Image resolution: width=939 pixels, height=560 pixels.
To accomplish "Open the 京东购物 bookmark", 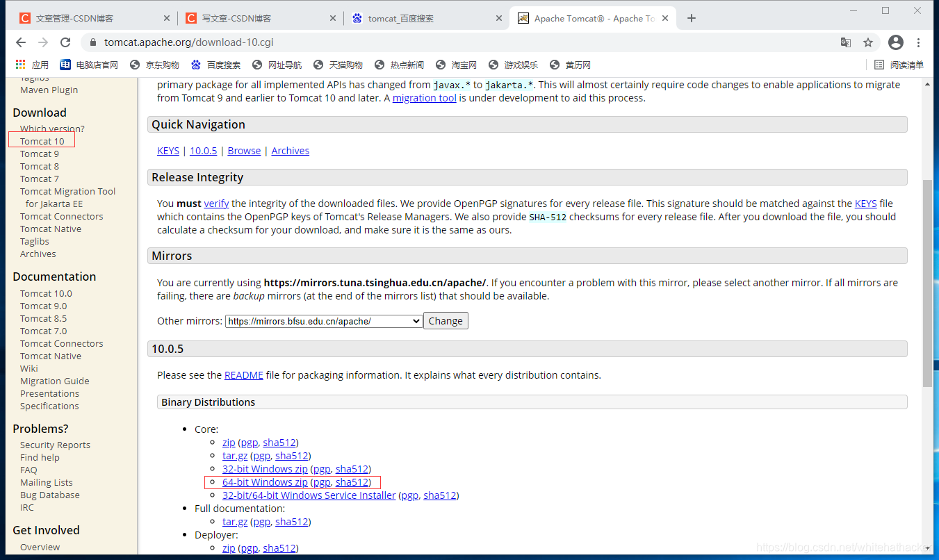I will 154,65.
